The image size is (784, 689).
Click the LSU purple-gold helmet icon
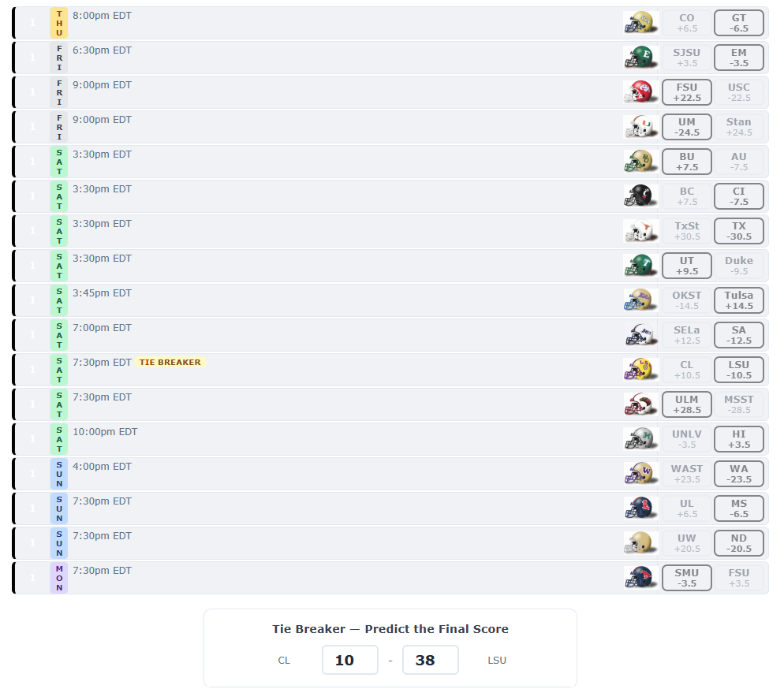(640, 370)
